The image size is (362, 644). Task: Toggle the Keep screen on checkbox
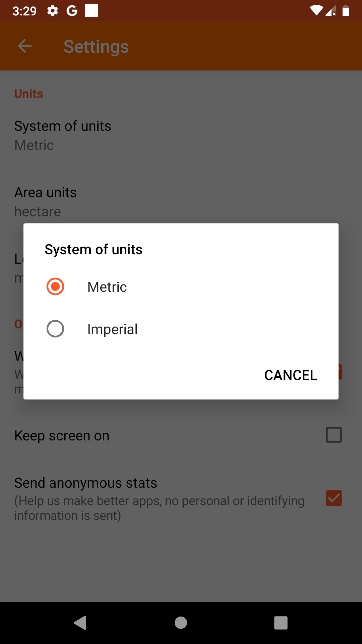coord(334,435)
